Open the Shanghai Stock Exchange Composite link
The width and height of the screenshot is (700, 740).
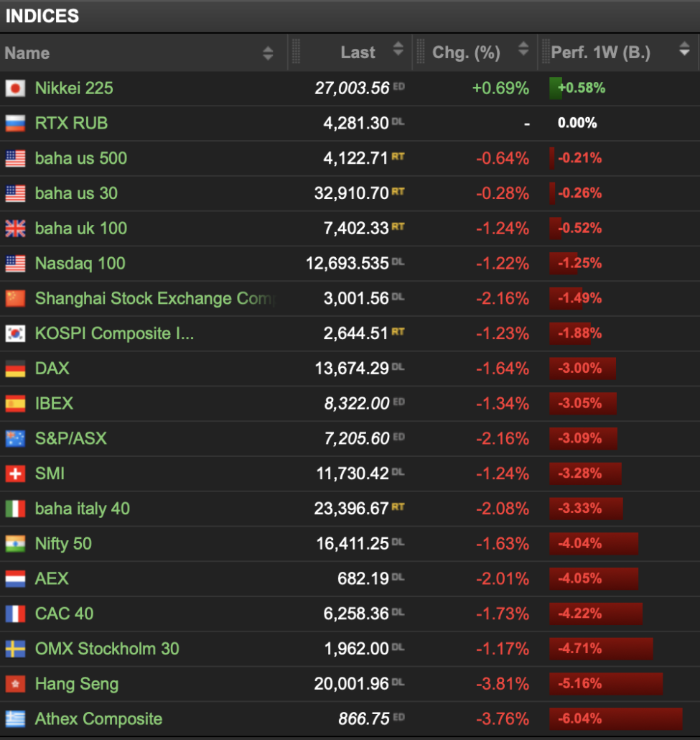pos(155,299)
